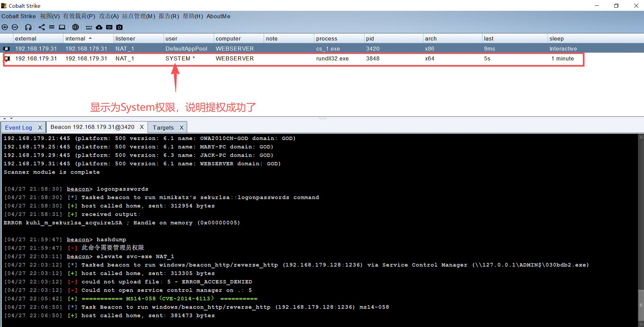The width and height of the screenshot is (644, 327).
Task: Click the console scrollbar up arrow
Action: tap(641, 137)
